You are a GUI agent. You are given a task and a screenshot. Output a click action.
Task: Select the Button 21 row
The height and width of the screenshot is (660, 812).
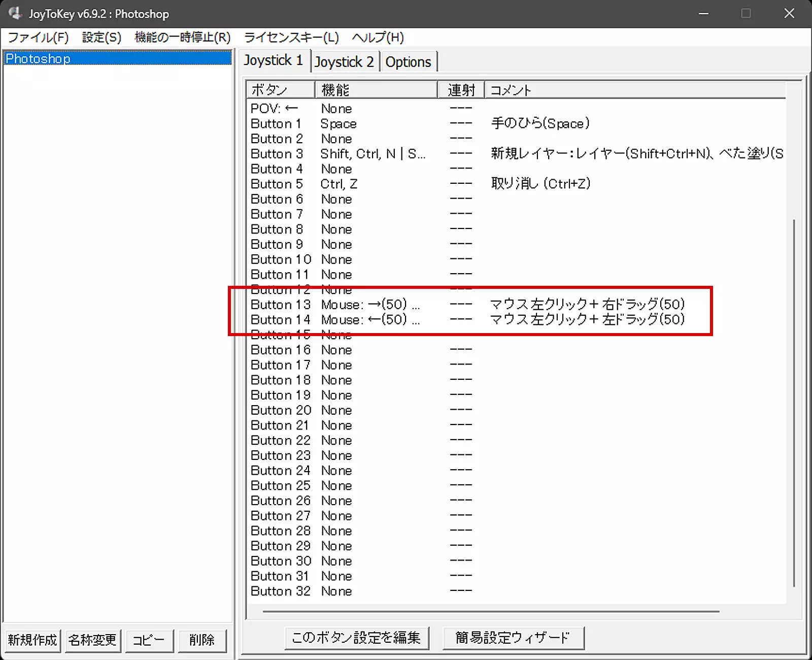(x=516, y=425)
